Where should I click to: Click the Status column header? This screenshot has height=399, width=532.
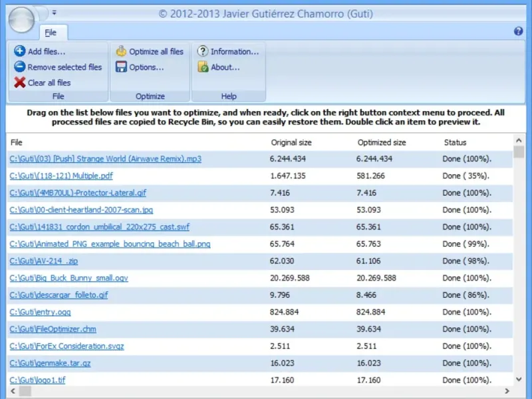pyautogui.click(x=455, y=142)
